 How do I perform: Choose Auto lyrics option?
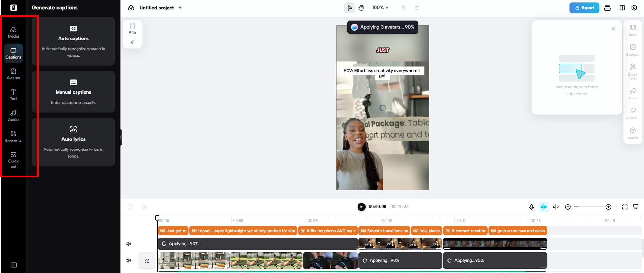73,142
